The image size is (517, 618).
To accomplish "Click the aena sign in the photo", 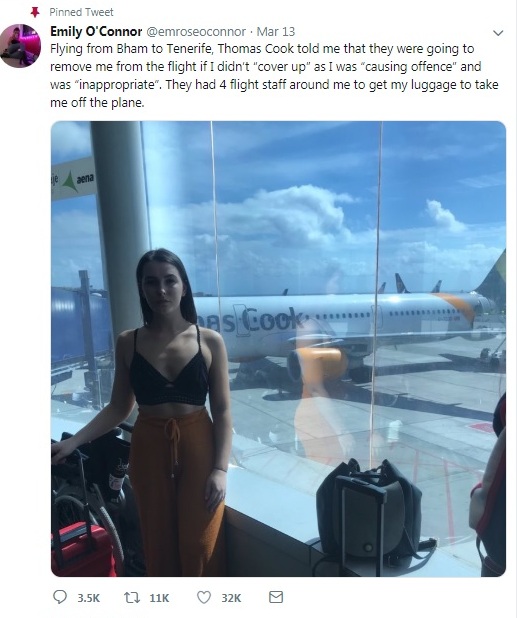I will pyautogui.click(x=74, y=180).
